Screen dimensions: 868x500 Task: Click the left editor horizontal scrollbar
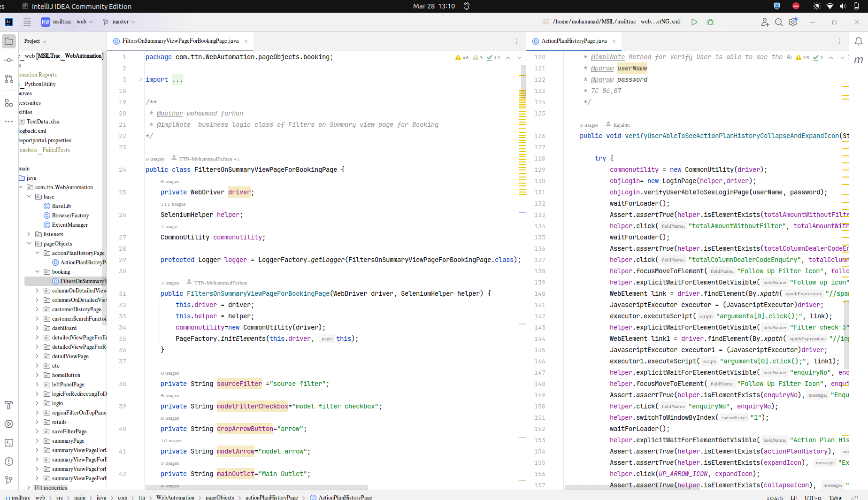pos(256,487)
